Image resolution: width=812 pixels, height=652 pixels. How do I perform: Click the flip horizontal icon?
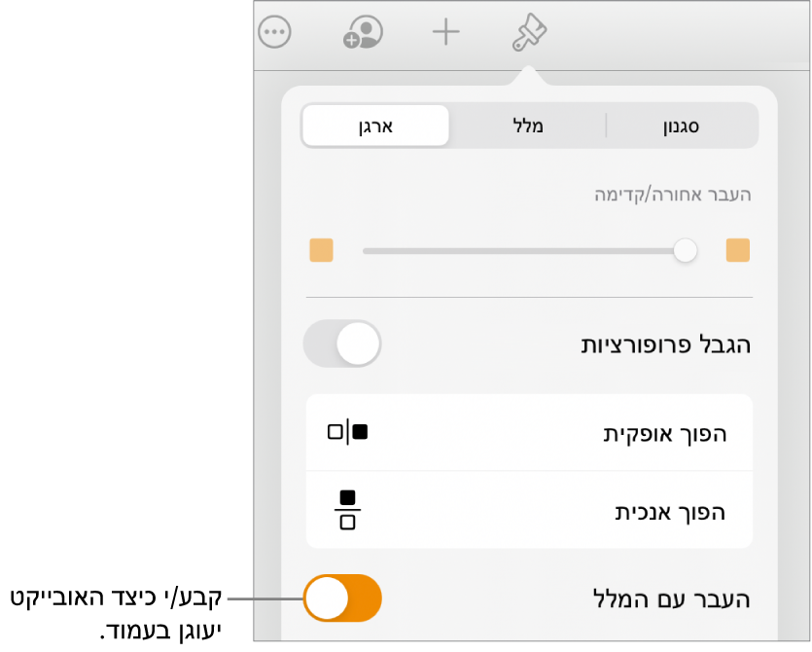point(348,432)
